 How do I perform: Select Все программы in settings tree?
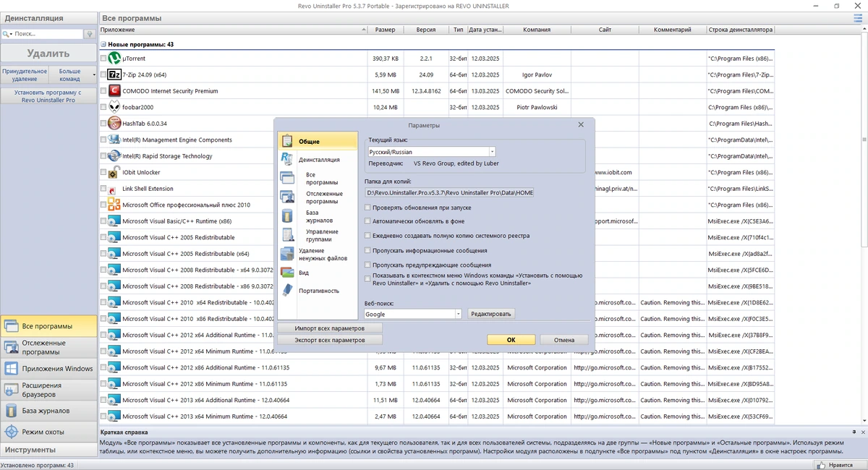[x=322, y=179]
